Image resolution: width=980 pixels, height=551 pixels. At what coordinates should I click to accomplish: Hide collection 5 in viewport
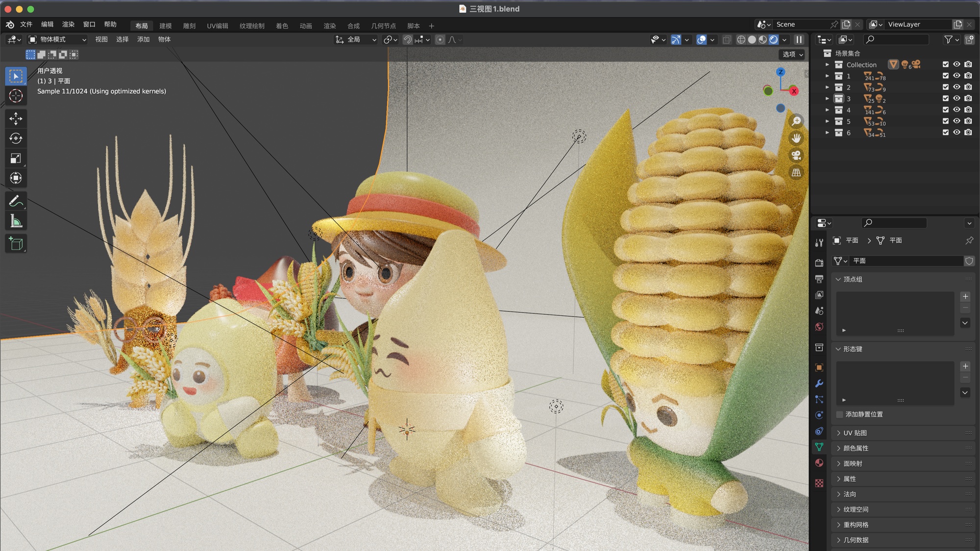[957, 121]
